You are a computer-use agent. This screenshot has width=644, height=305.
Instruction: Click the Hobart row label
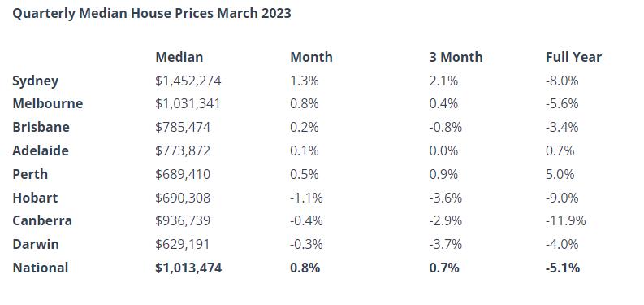coord(35,198)
